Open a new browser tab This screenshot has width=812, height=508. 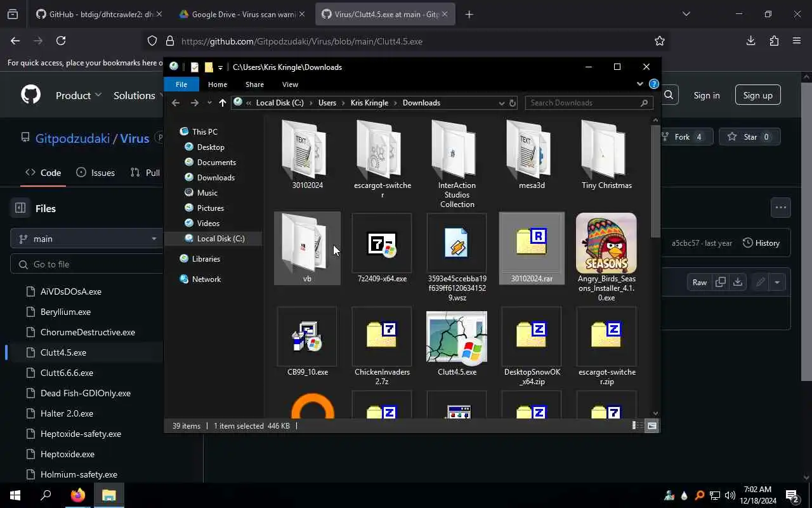pos(469,14)
